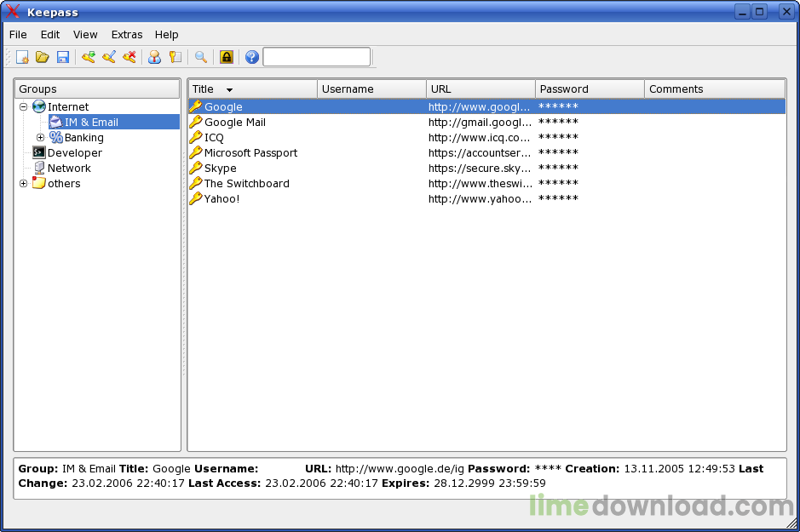800x532 pixels.
Task: Expand the others group tree node
Action: tap(24, 184)
